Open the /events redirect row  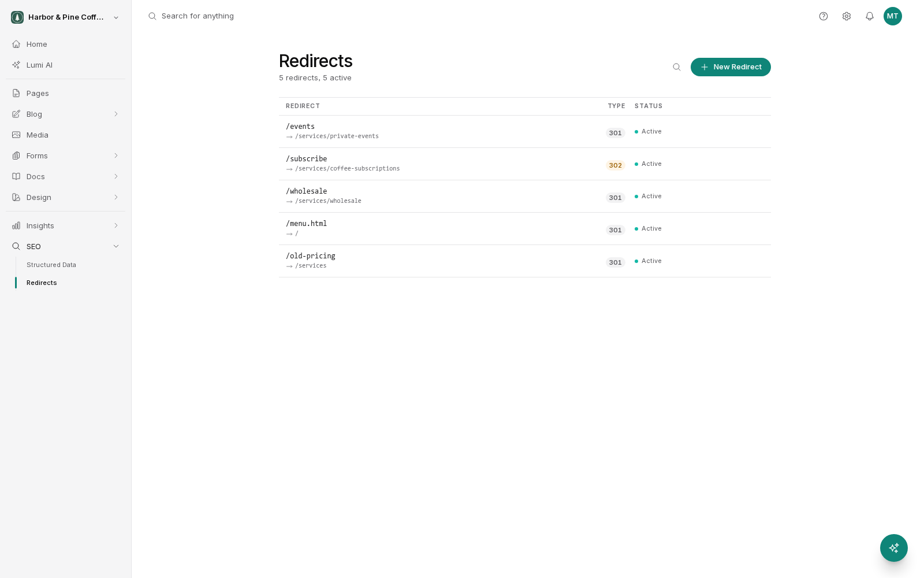tap(524, 132)
